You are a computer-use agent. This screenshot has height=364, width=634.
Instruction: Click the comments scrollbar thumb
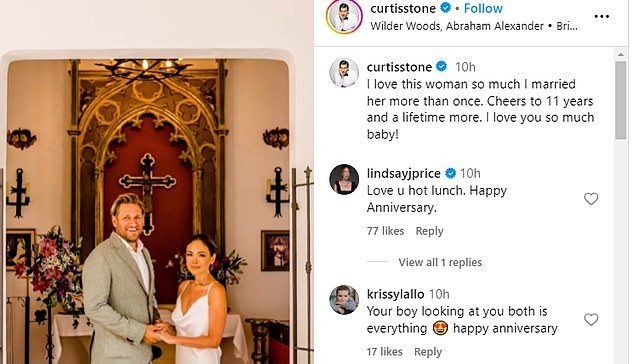[x=621, y=100]
